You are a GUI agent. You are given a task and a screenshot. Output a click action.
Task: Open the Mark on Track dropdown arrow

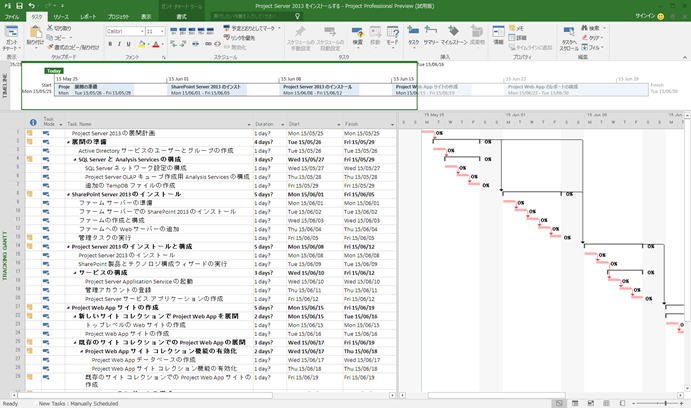[x=279, y=28]
